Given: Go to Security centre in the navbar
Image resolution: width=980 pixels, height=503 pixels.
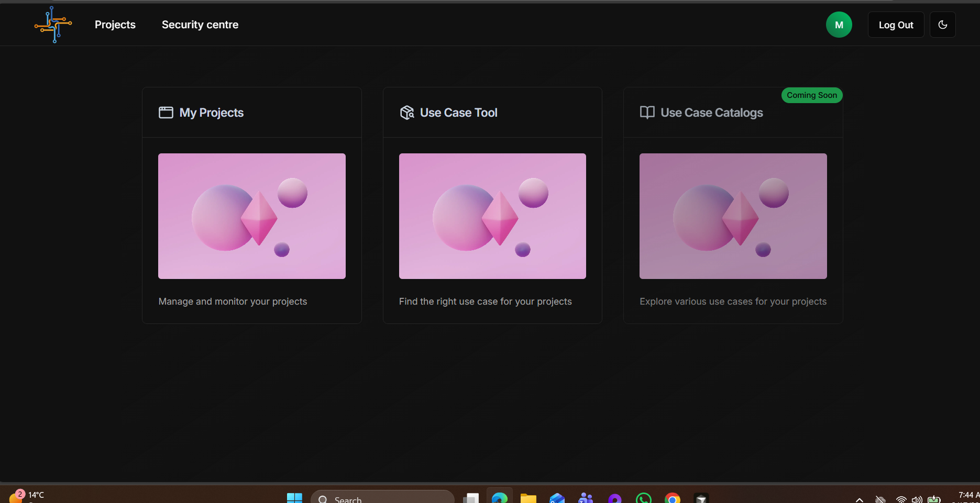Looking at the screenshot, I should point(200,25).
